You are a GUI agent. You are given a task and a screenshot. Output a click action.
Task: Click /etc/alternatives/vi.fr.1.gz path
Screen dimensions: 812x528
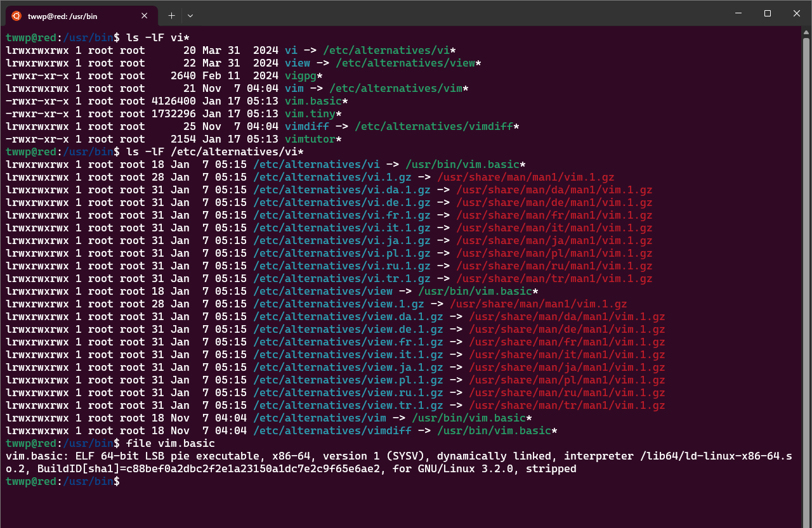[x=342, y=216]
